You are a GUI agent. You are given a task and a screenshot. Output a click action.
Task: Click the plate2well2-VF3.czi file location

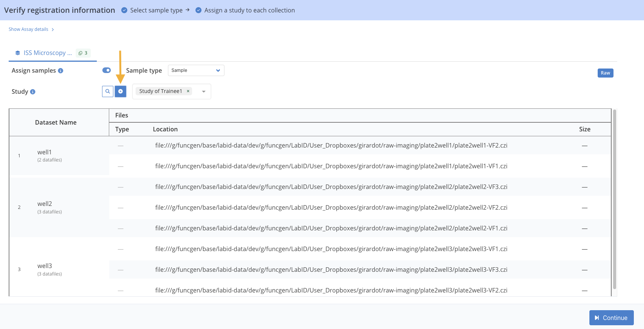tap(331, 187)
